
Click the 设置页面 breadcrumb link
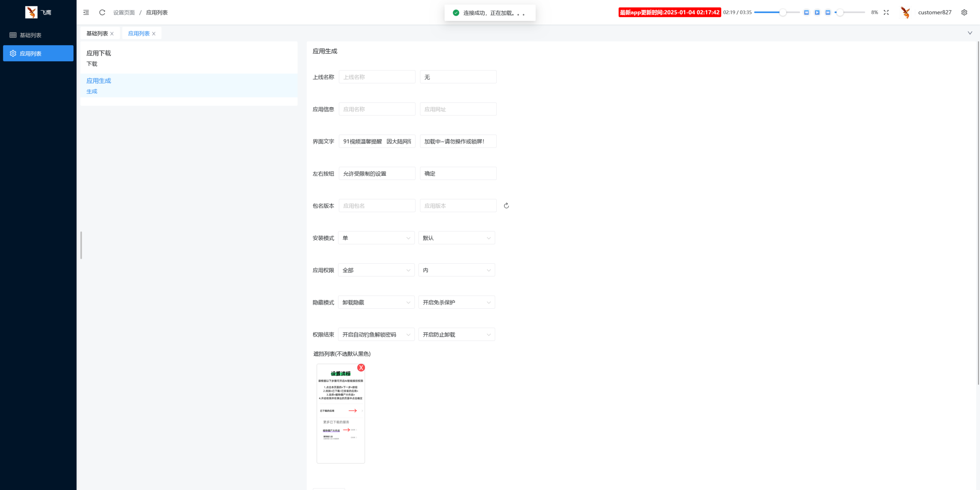point(124,13)
